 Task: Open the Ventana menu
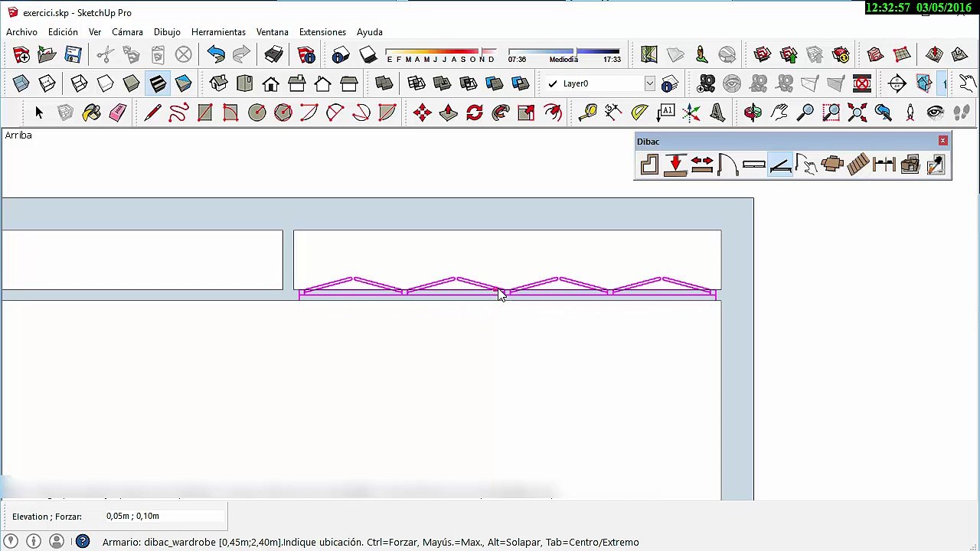[x=273, y=32]
